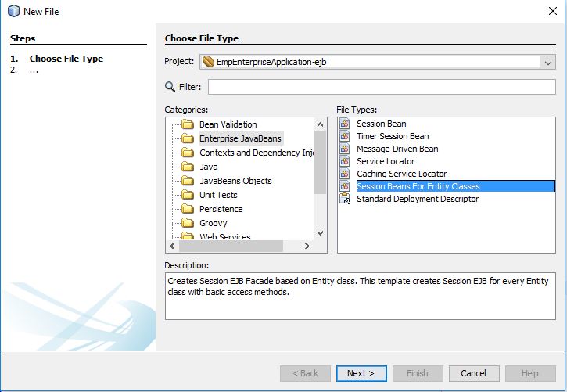Select the Unit Tests category
Screen dimensions: 567x392
[x=218, y=195]
